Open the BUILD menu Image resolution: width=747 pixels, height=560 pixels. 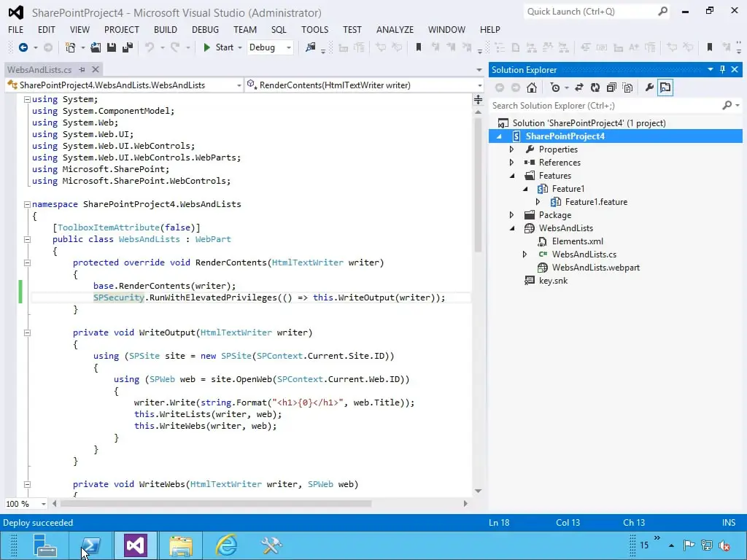pos(166,29)
